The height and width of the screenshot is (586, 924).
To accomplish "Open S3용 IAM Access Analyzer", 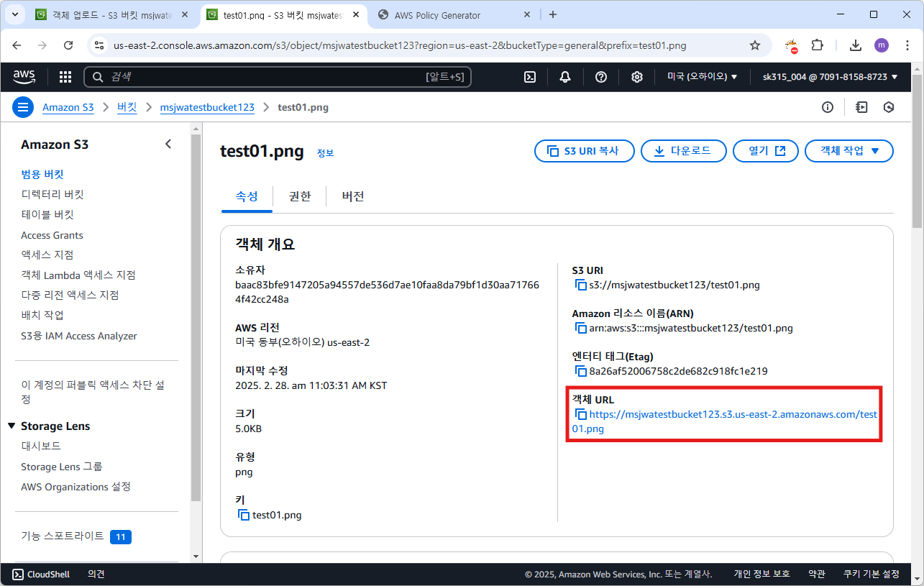I will pos(79,336).
